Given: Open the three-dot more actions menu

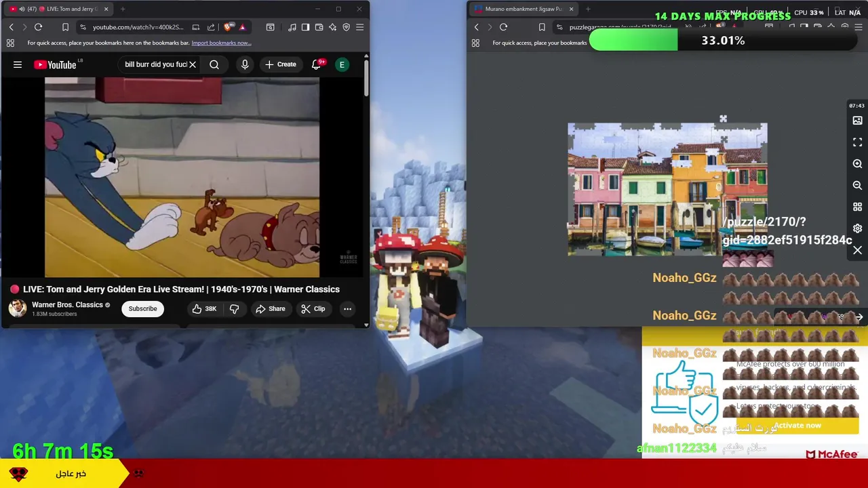Looking at the screenshot, I should pyautogui.click(x=347, y=308).
